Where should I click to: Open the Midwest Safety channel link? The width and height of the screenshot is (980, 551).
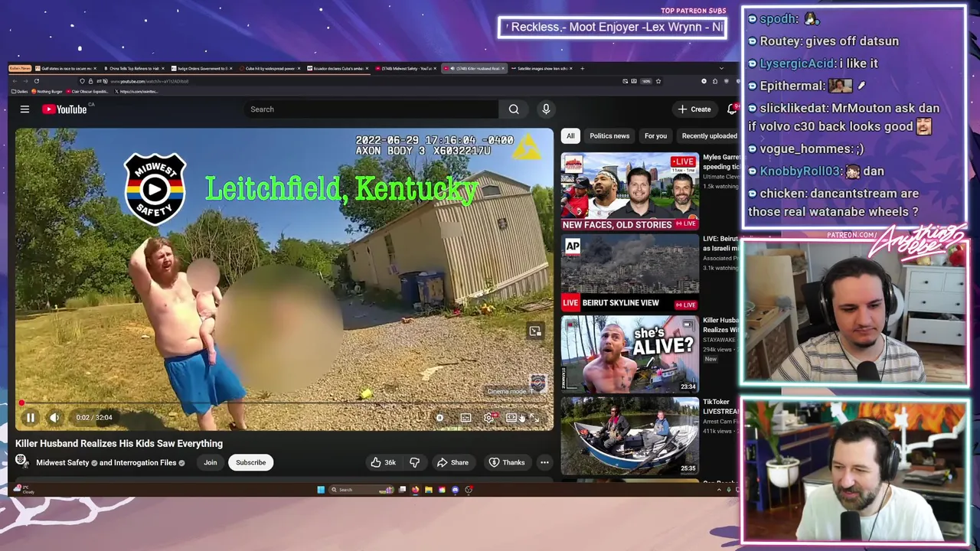[63, 462]
